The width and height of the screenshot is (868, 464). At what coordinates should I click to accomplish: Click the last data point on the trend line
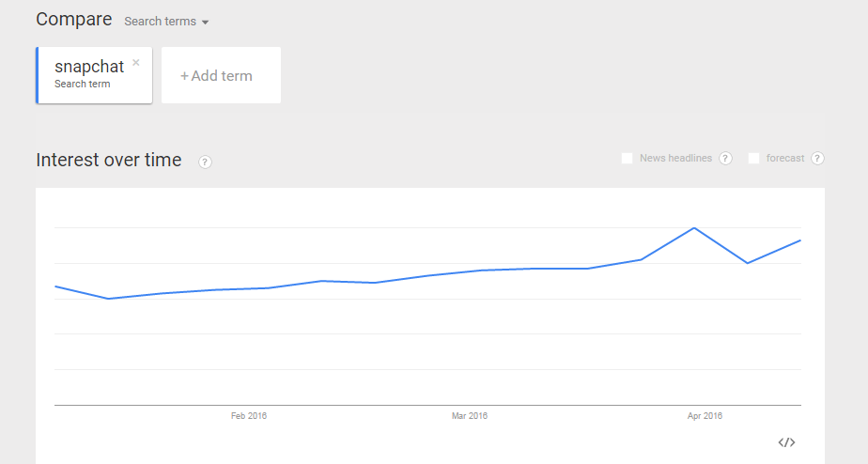click(800, 240)
